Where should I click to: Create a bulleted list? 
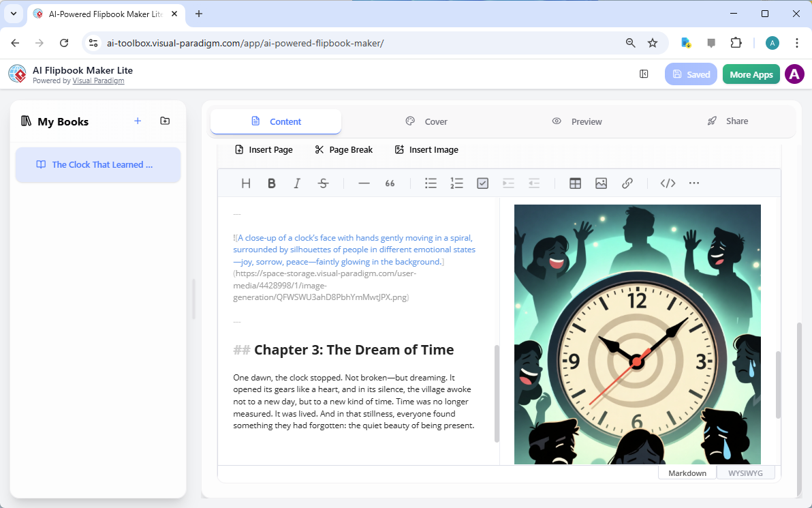431,183
